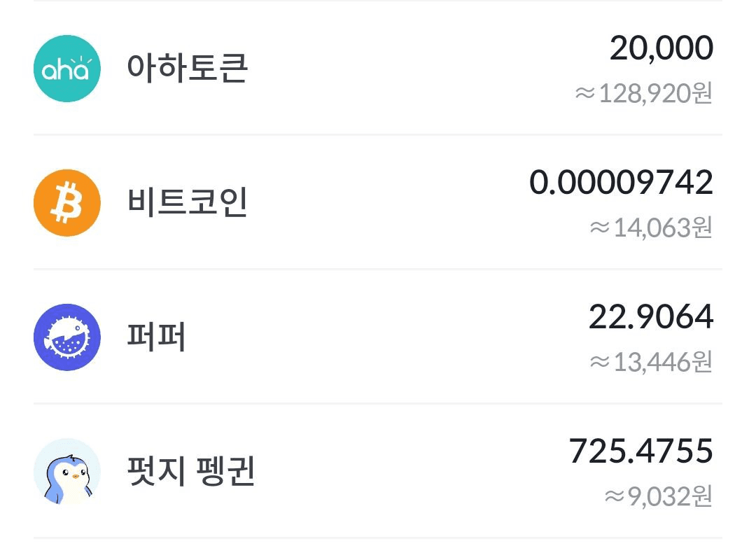Select the 22.9064 퍼퍼 balance
756x560 pixels.
651,317
